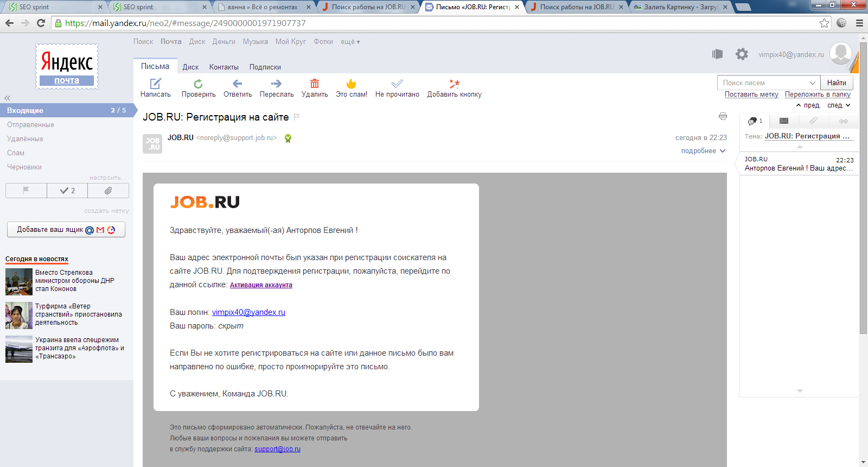Click the themes icon left of the gear
Viewport: 868px width, 467px height.
(717, 54)
